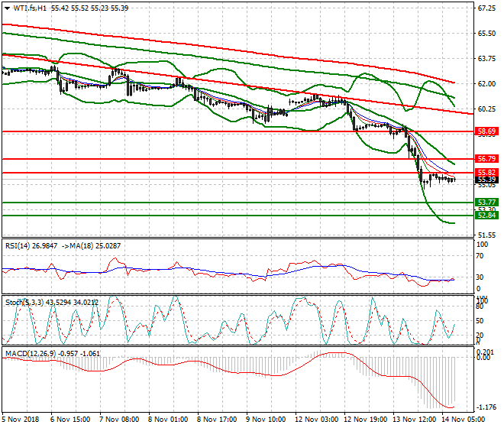Click the 12 Nov 19:00 time label

[365, 420]
